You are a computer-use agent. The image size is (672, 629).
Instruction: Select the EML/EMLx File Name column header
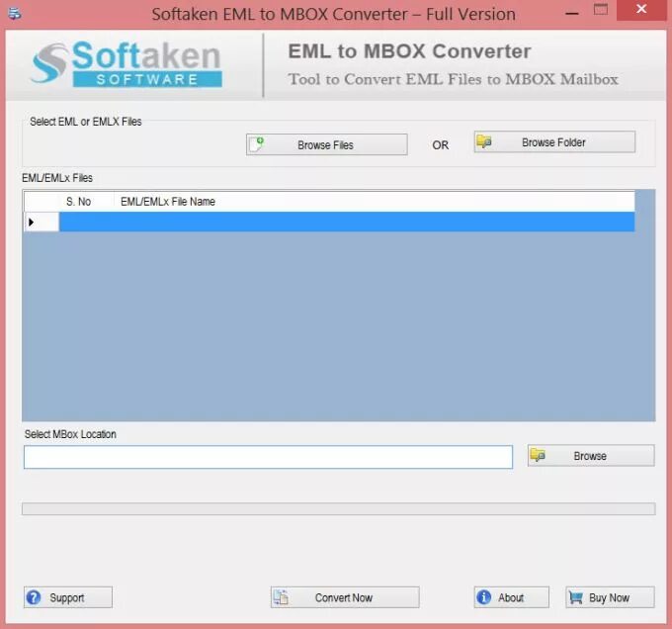375,202
